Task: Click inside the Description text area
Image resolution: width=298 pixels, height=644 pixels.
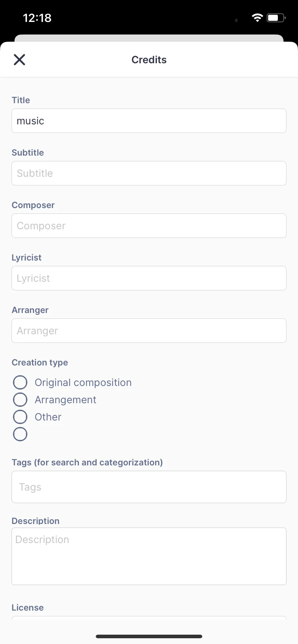Action: point(149,556)
